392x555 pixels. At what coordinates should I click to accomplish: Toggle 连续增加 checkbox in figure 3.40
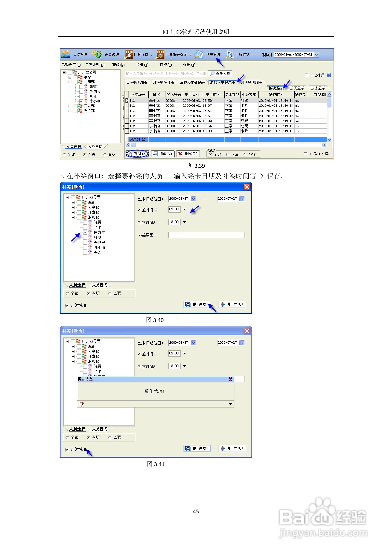(67, 306)
